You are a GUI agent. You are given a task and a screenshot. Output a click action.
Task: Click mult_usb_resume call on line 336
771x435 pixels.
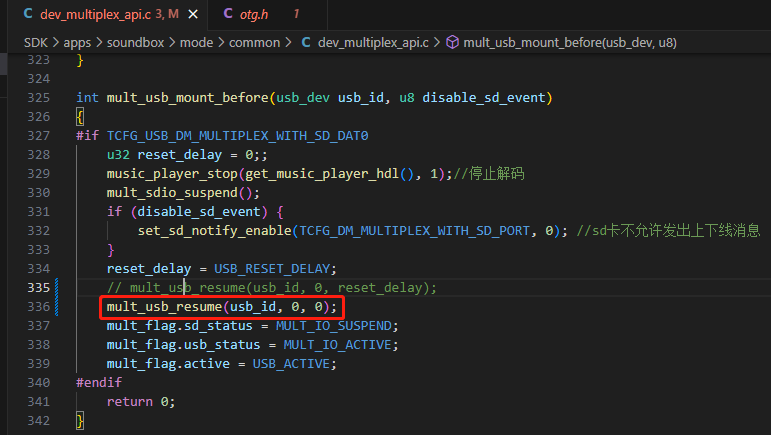coord(222,307)
